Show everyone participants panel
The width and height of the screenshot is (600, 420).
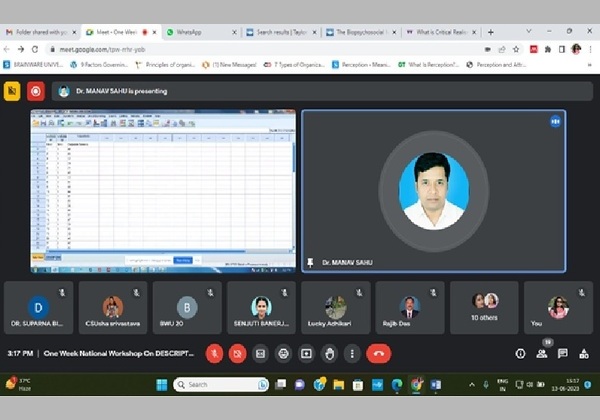click(541, 354)
